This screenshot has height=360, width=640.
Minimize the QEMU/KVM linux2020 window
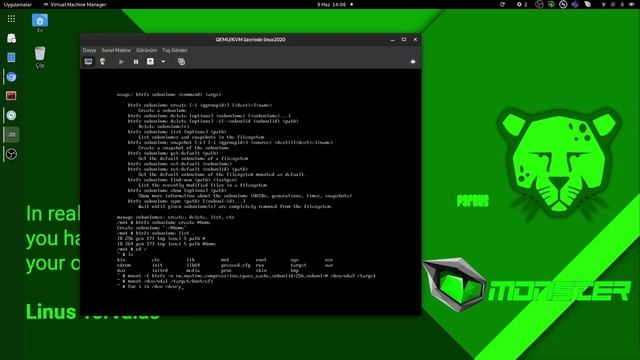coord(392,40)
